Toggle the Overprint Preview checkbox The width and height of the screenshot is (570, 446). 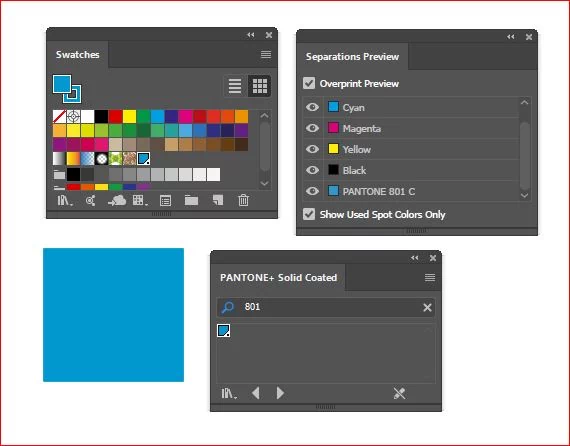pos(309,83)
